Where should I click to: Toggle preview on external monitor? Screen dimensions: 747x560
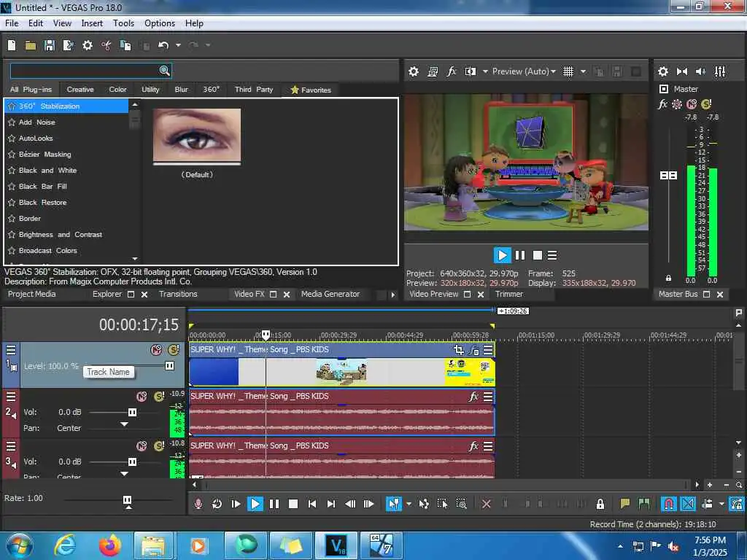pyautogui.click(x=433, y=71)
